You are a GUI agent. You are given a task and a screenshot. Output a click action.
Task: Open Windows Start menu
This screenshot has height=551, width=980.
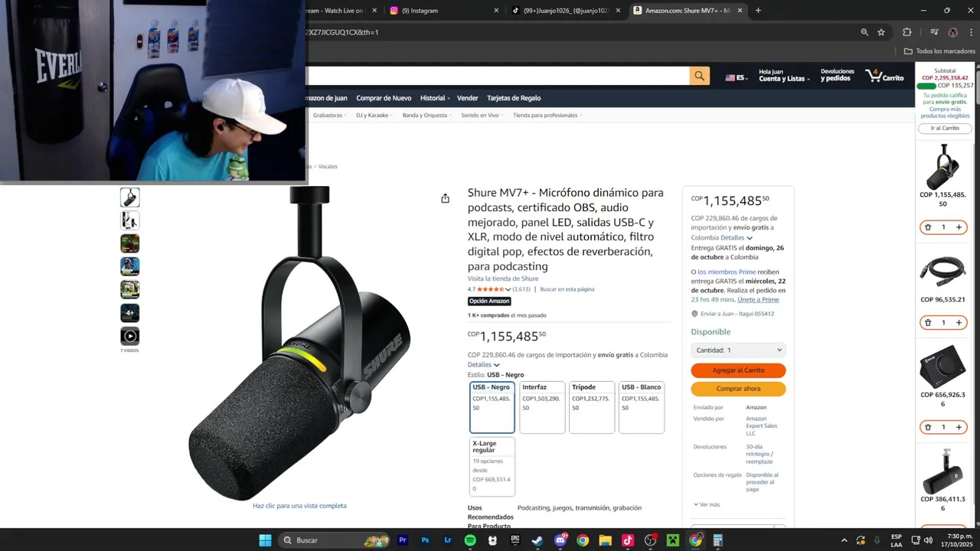(x=265, y=540)
